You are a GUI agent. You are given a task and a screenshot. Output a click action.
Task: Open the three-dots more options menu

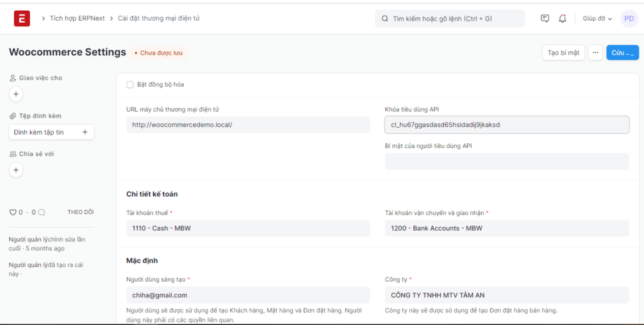click(x=596, y=53)
